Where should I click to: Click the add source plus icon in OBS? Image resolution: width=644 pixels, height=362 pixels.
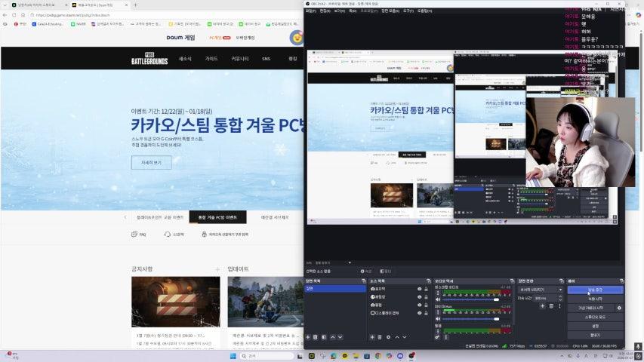(x=371, y=337)
